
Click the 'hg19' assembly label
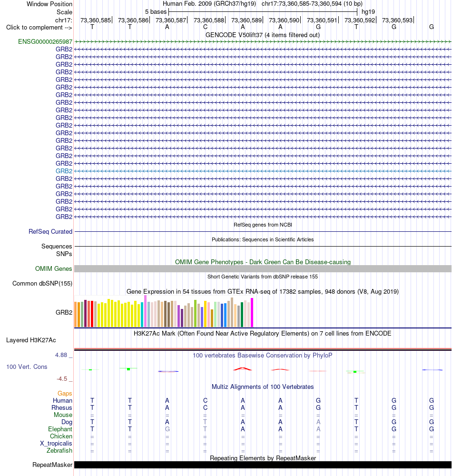pos(368,12)
